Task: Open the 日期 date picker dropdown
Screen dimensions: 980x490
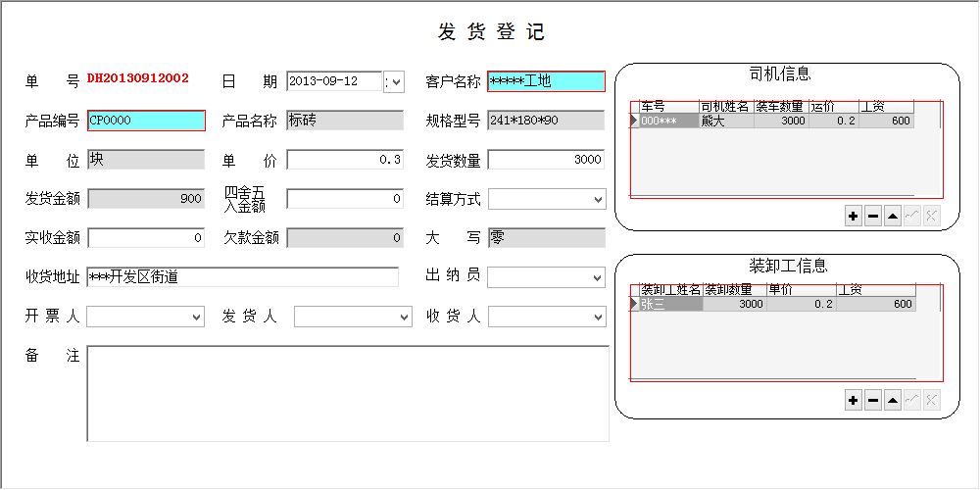Action: pyautogui.click(x=394, y=81)
